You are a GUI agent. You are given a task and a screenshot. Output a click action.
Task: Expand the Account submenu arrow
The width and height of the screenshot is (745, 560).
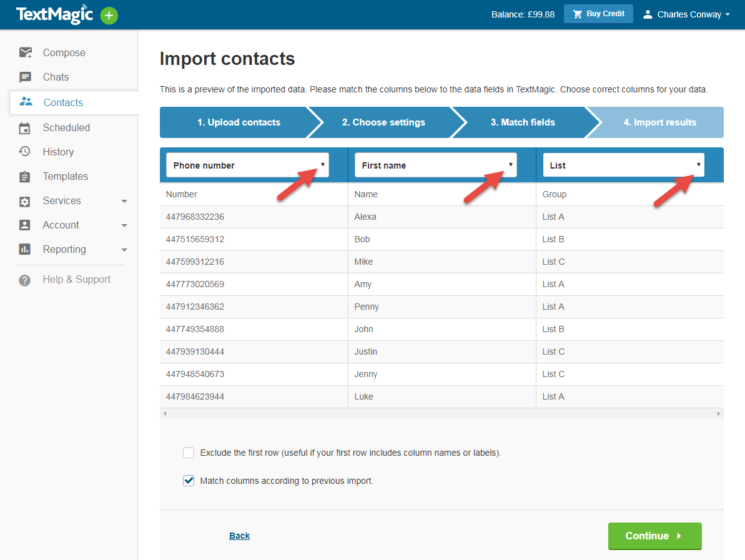[124, 225]
